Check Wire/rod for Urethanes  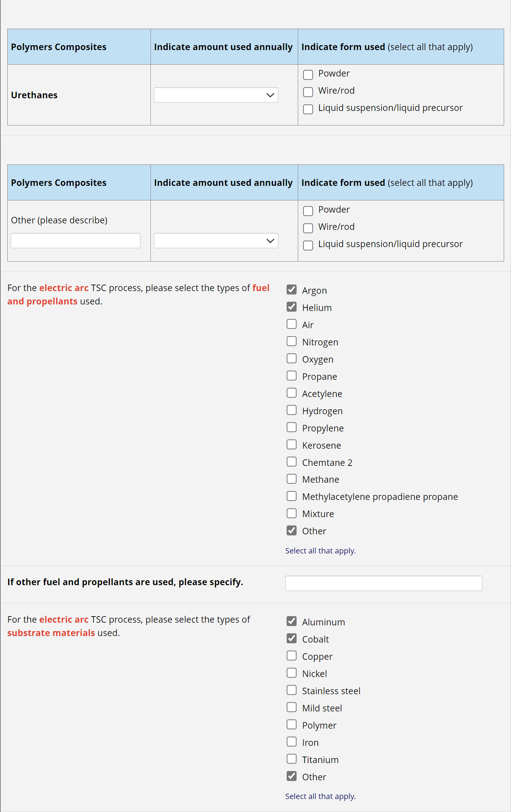point(308,92)
